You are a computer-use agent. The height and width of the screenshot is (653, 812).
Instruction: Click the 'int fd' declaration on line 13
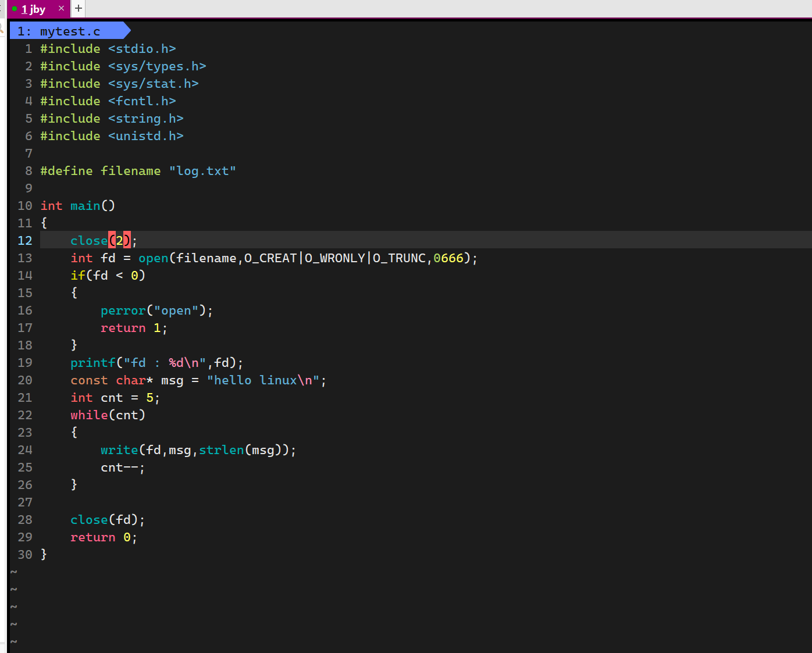[93, 258]
